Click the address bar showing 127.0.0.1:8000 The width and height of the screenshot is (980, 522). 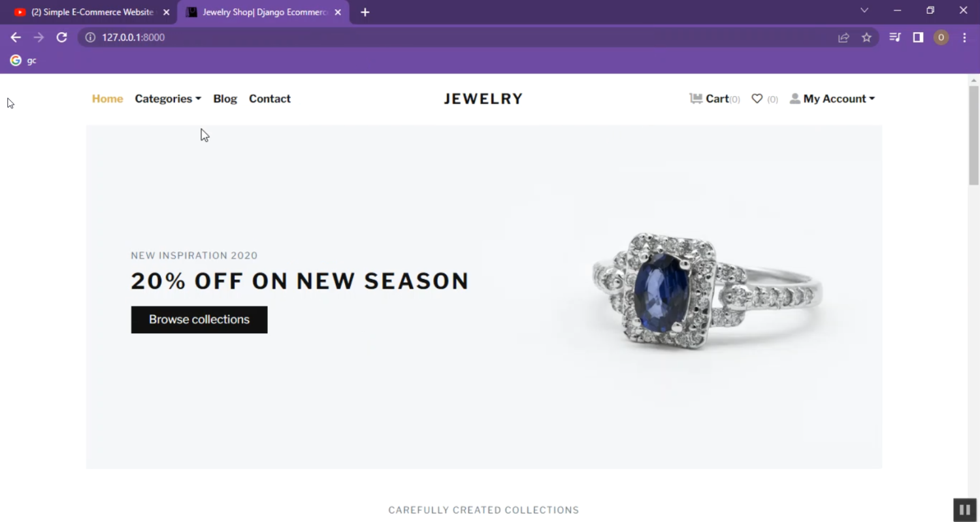[x=457, y=37]
